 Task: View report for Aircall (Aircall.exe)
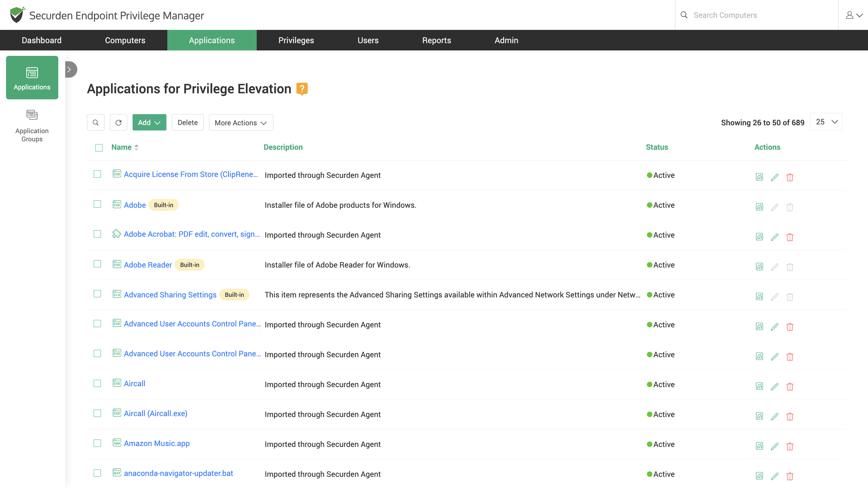click(x=759, y=416)
